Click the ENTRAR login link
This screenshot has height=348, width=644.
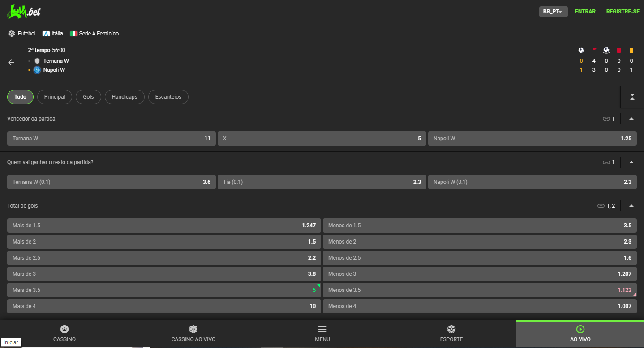tap(585, 12)
